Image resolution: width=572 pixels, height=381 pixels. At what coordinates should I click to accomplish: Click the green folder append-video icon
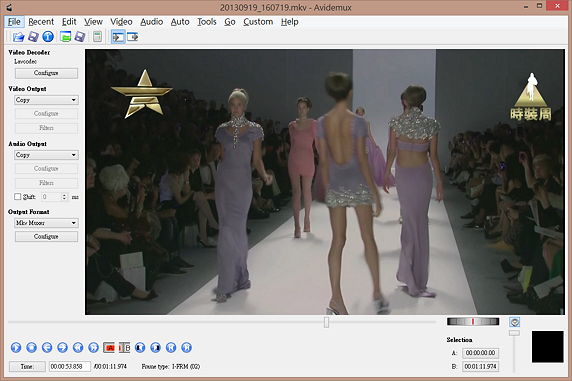tap(65, 37)
